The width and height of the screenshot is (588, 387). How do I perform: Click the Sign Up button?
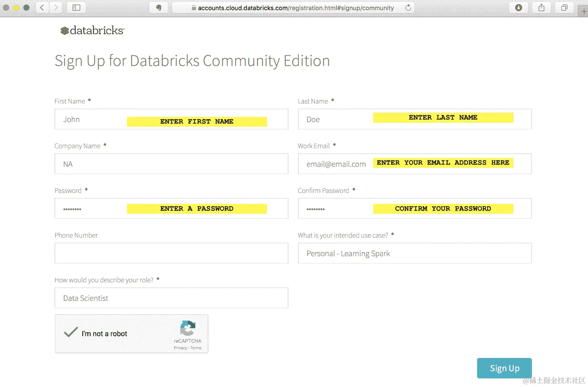pyautogui.click(x=504, y=368)
